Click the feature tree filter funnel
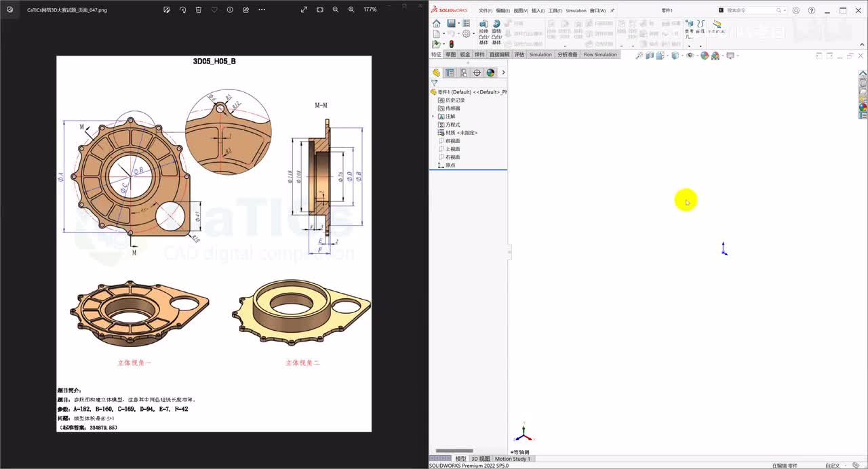The width and height of the screenshot is (868, 469). pos(434,83)
